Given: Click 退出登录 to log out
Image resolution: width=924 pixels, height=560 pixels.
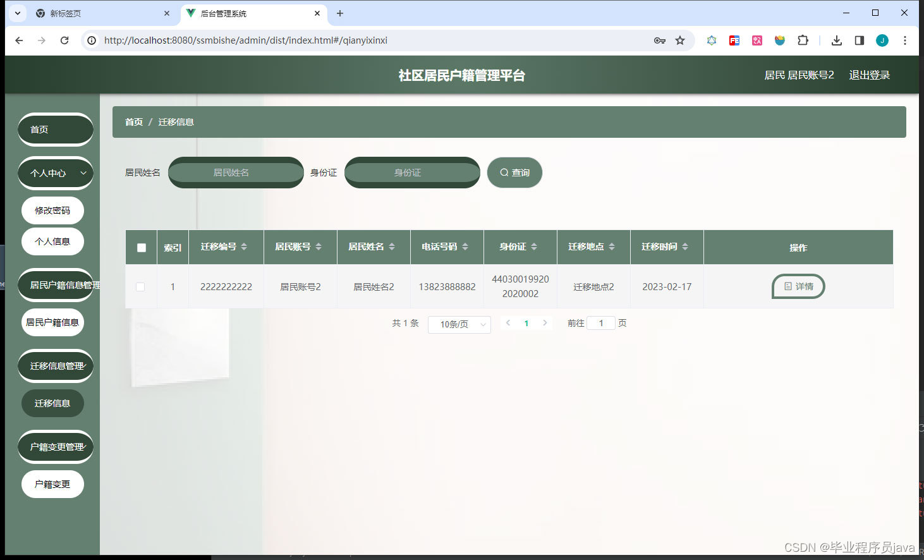Looking at the screenshot, I should (x=870, y=75).
